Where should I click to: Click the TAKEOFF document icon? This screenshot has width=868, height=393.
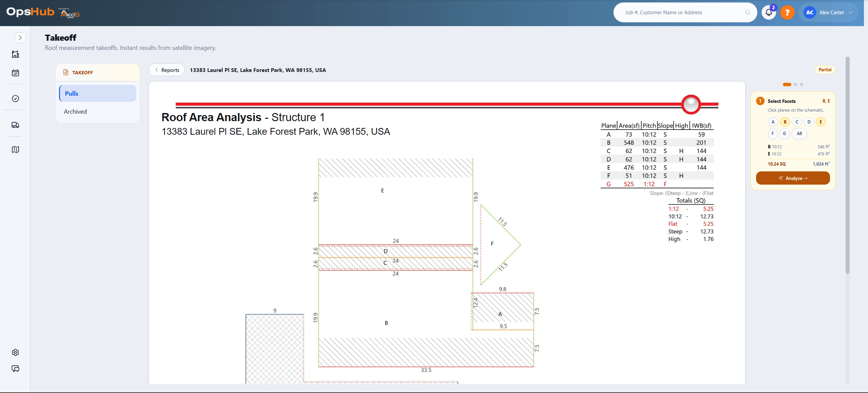[x=66, y=72]
